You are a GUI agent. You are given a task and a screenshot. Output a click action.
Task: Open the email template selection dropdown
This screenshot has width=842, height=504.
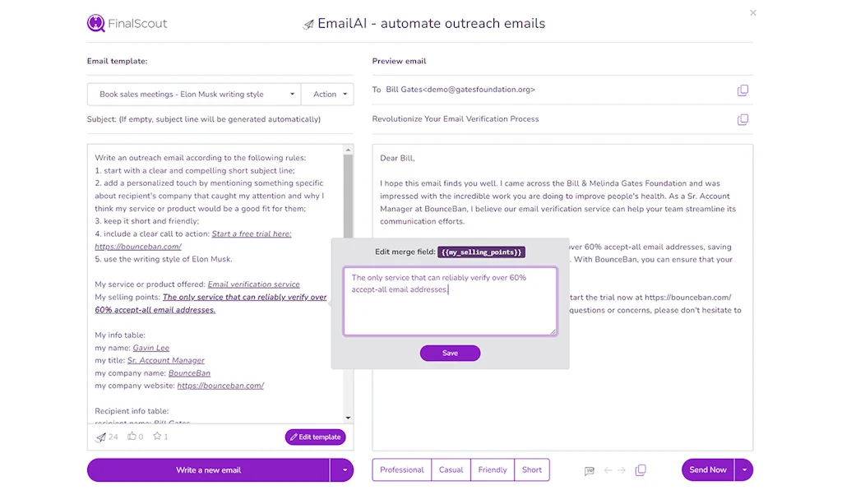click(194, 95)
